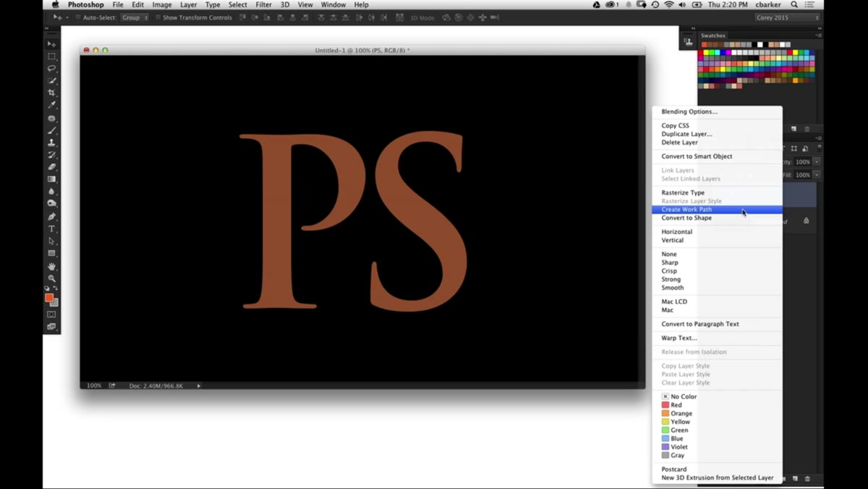The height and width of the screenshot is (489, 868).
Task: Choose Rasterize Type
Action: (x=717, y=193)
